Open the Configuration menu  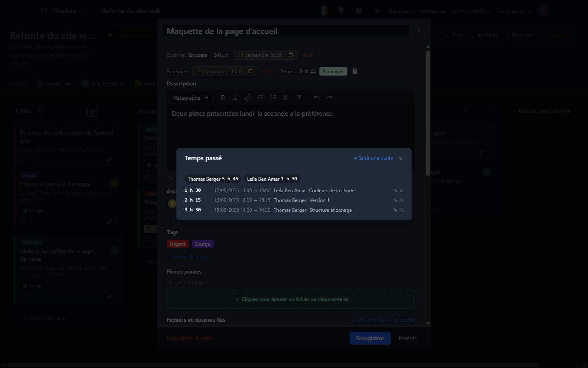click(513, 11)
